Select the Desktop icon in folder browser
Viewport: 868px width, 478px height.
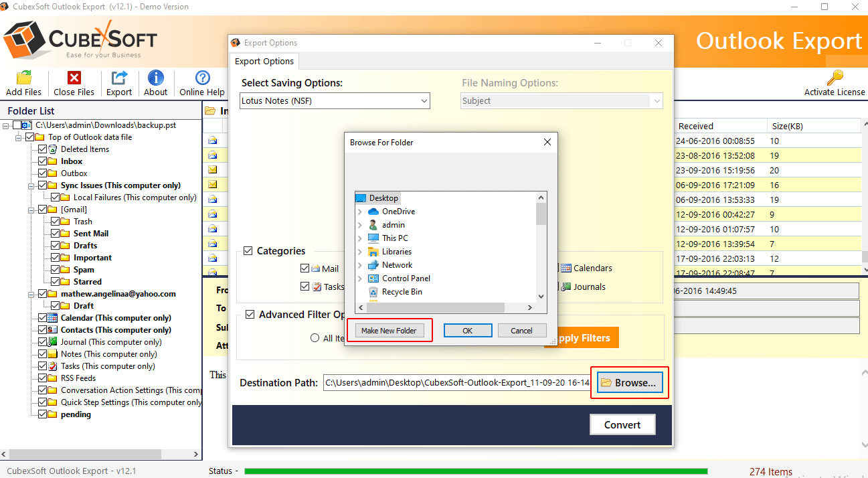[361, 198]
